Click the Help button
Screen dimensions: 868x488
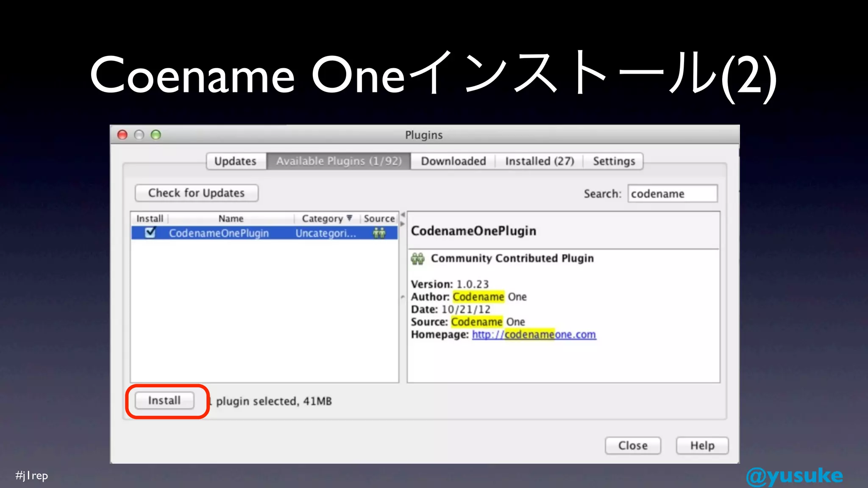tap(702, 446)
